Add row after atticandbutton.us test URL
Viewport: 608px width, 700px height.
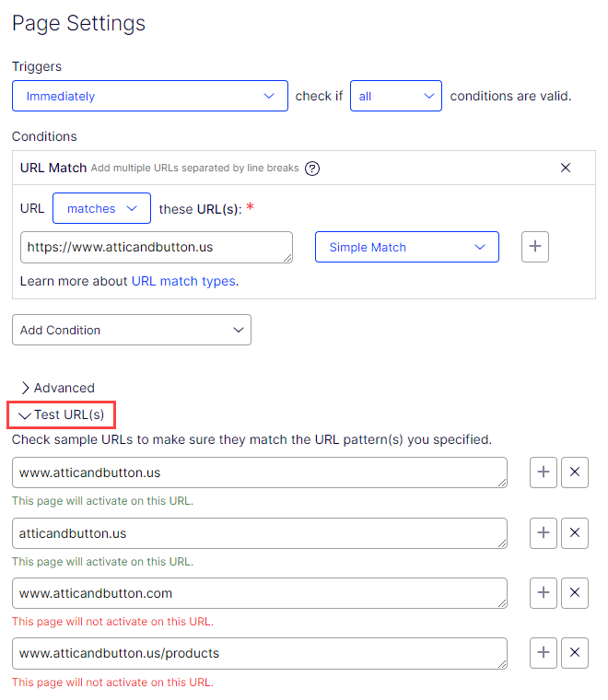tap(544, 532)
